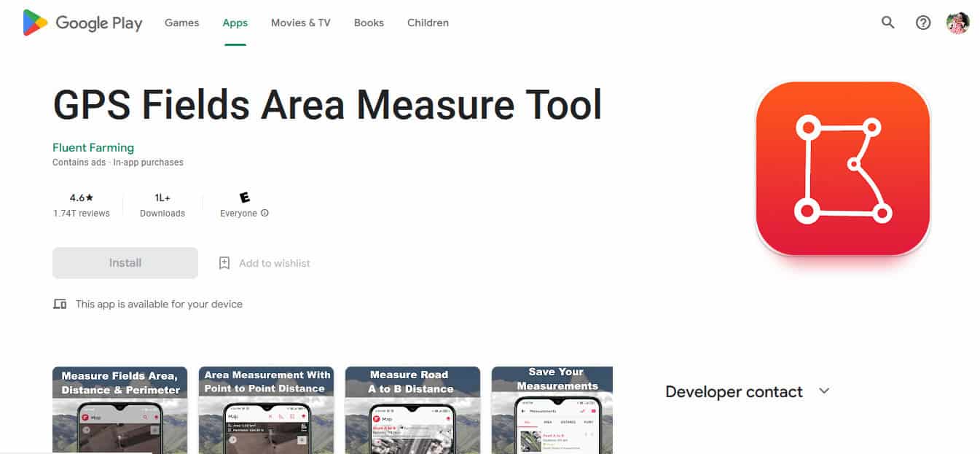The height and width of the screenshot is (454, 980).
Task: Click the 1L+ Downloads count
Action: (162, 197)
